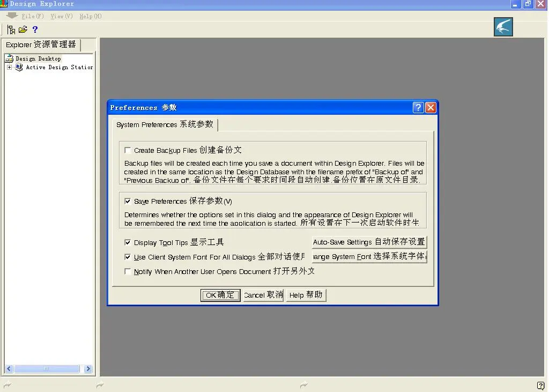Click the 'Determines whether the options' description text
Viewport: 549px width, 392px height.
tap(272, 219)
